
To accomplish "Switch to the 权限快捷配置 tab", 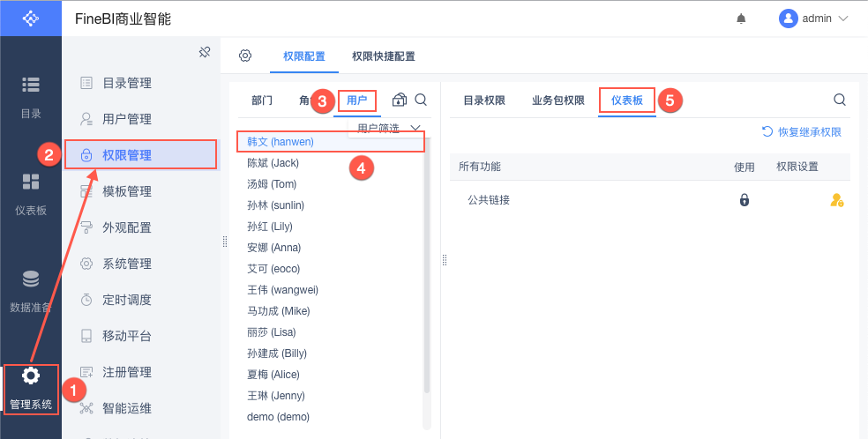I will [x=383, y=56].
